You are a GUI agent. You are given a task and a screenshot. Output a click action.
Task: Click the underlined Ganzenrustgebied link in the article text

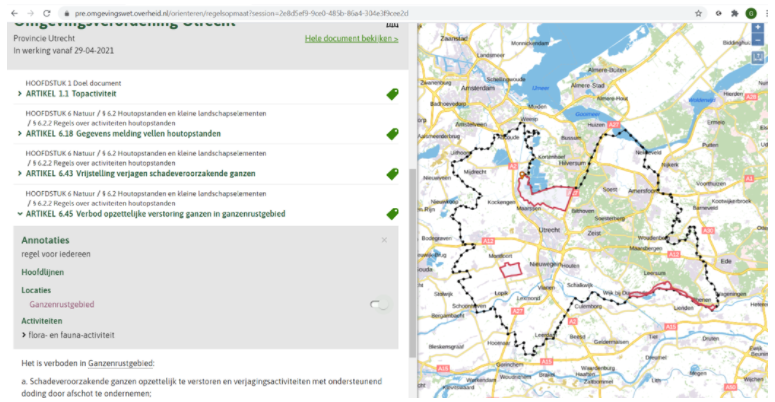click(x=120, y=363)
